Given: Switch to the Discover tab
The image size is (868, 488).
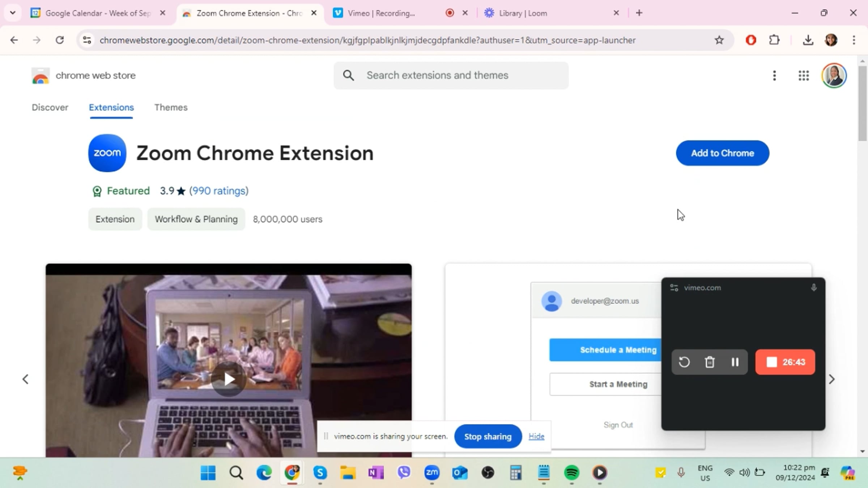Looking at the screenshot, I should (50, 107).
